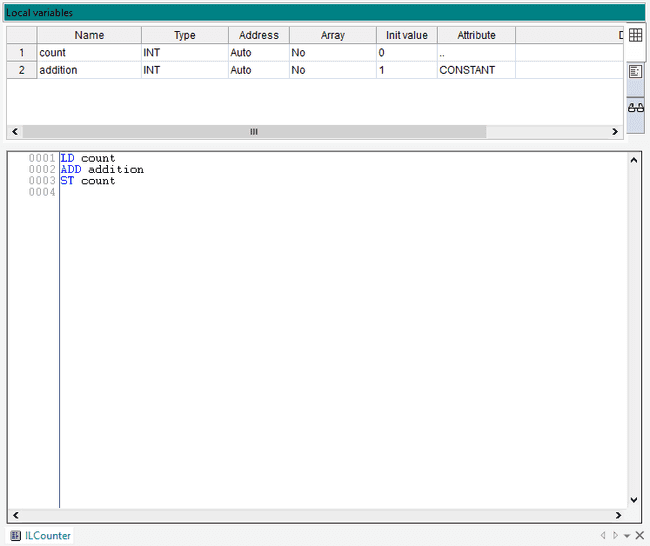Select the ILCounter tab
650x546 pixels.
(x=47, y=536)
